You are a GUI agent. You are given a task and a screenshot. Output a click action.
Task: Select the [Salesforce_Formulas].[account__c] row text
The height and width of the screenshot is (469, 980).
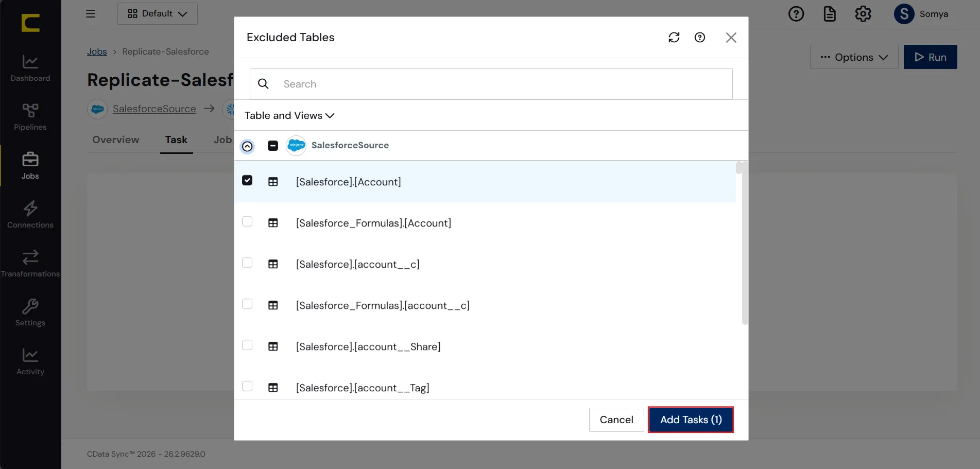tap(383, 305)
